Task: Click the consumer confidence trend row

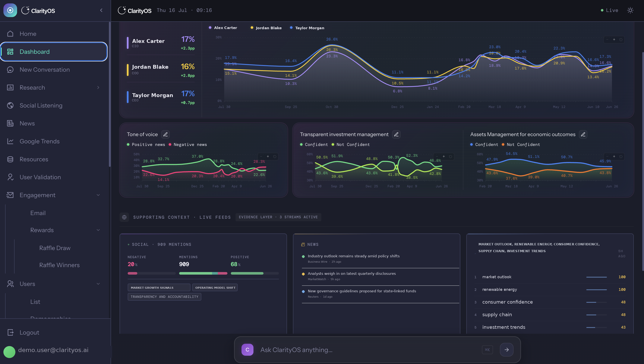Action: coord(550,302)
